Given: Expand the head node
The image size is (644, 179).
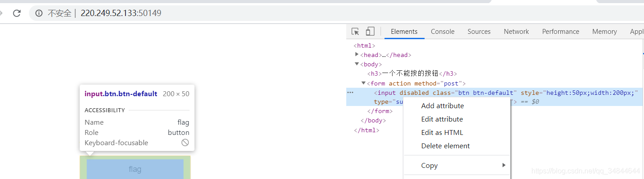Looking at the screenshot, I should (357, 55).
